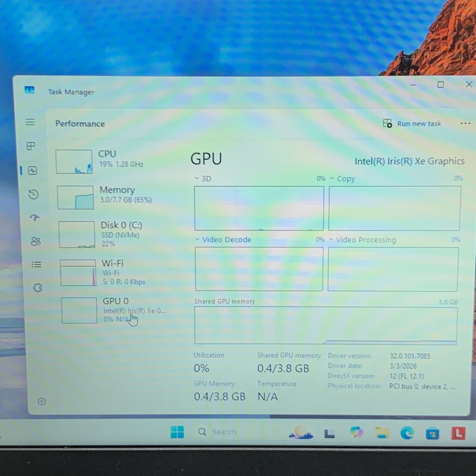Click the Shared GPU memory graph
The image size is (476, 476).
(x=326, y=326)
